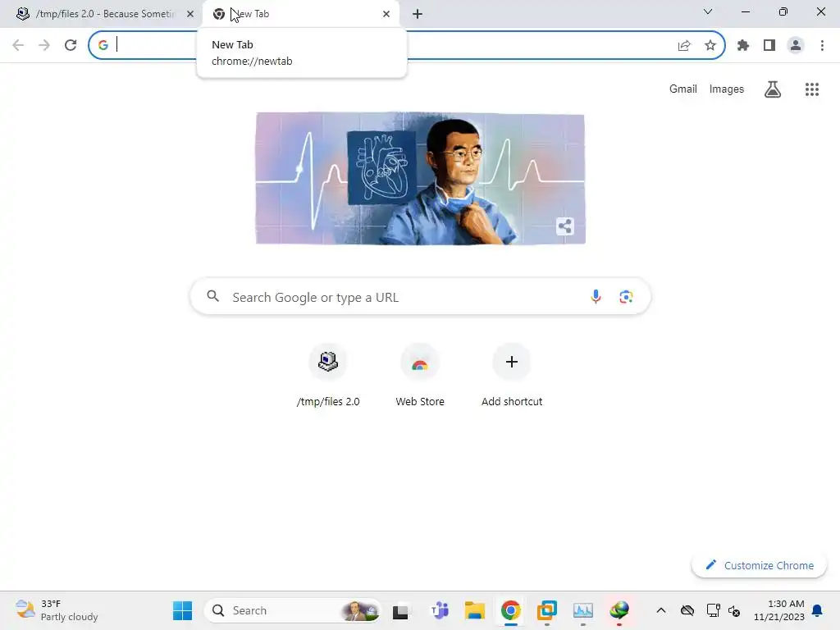840x630 pixels.
Task: Open the Web Store shortcut
Action: (x=420, y=376)
